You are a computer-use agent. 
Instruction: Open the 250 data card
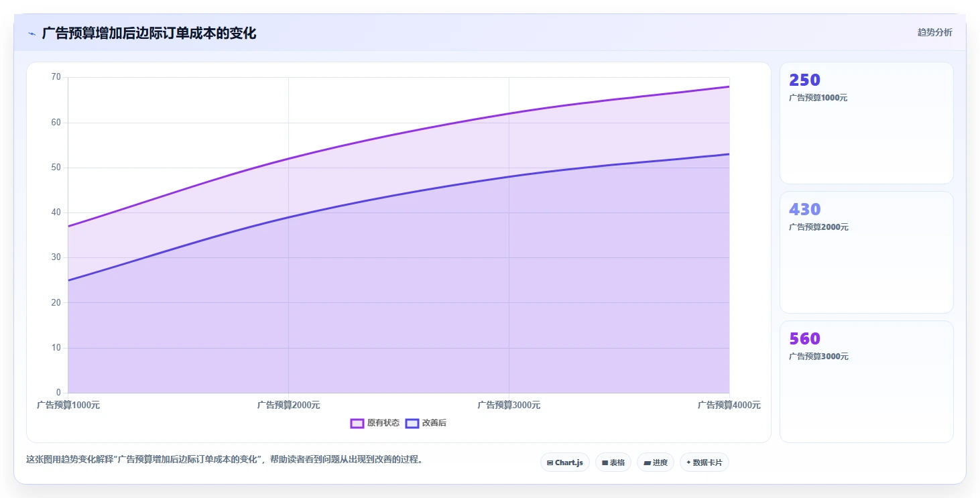[x=867, y=123]
